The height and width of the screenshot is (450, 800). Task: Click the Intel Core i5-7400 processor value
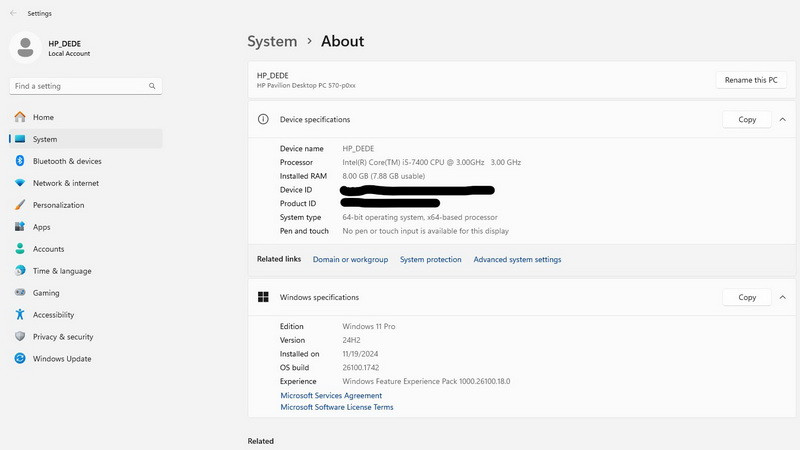[x=432, y=162]
